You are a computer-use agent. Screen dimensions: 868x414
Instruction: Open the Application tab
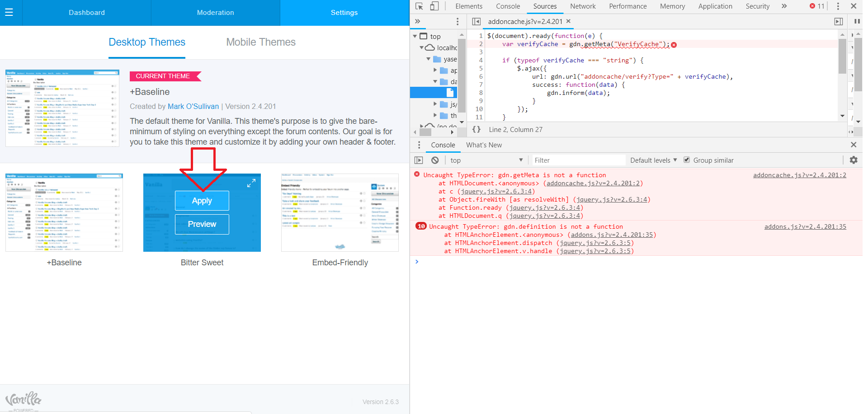(715, 6)
